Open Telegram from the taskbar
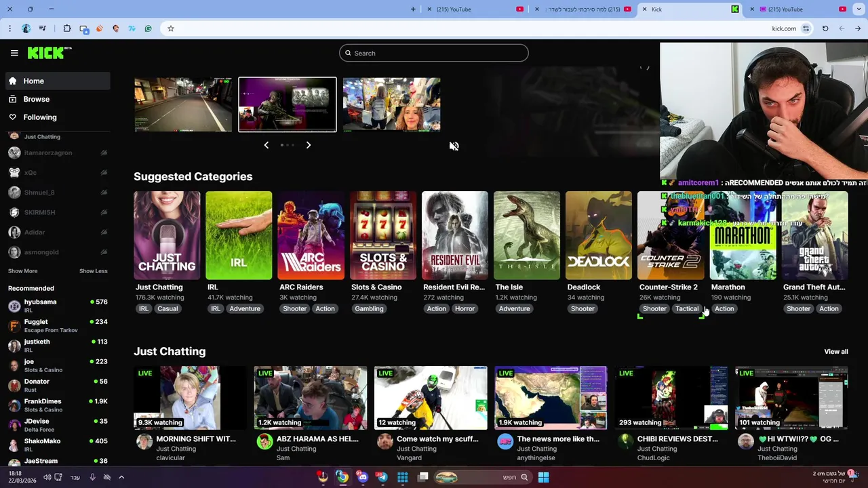 click(382, 477)
